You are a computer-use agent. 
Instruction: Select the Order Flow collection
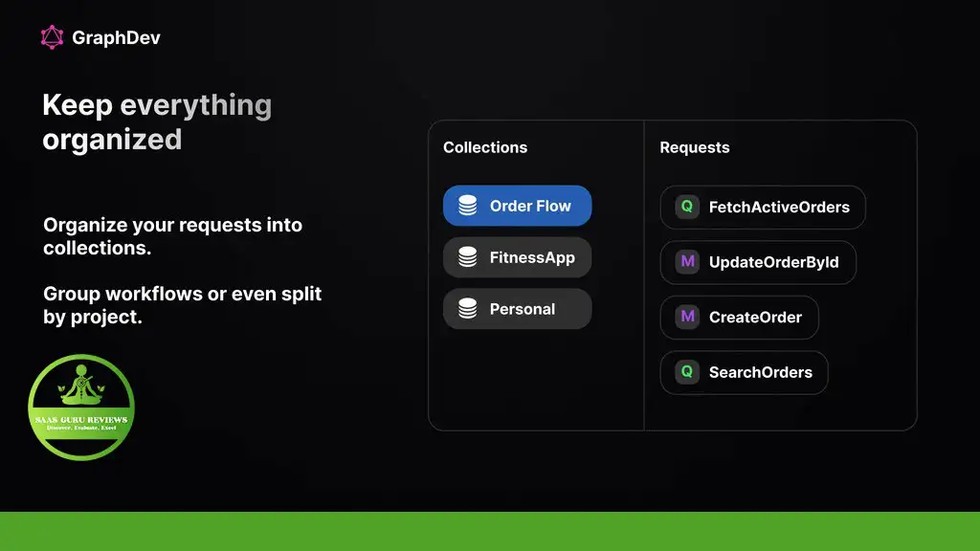518,206
